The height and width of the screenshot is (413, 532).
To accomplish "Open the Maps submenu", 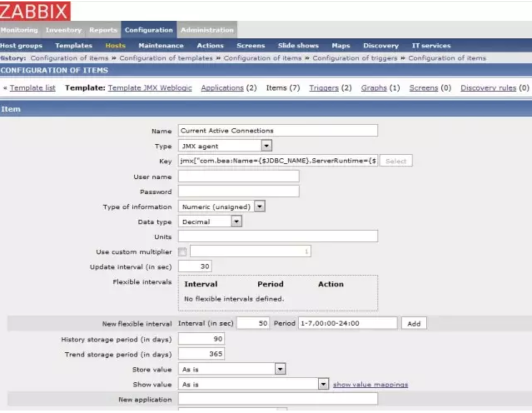I will pos(341,45).
